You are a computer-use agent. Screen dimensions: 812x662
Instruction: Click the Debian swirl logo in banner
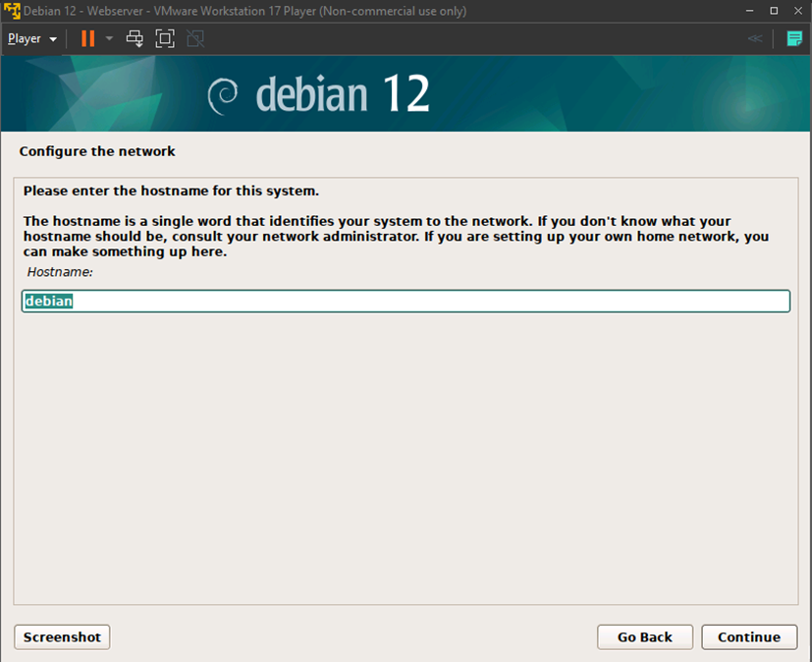(x=223, y=96)
